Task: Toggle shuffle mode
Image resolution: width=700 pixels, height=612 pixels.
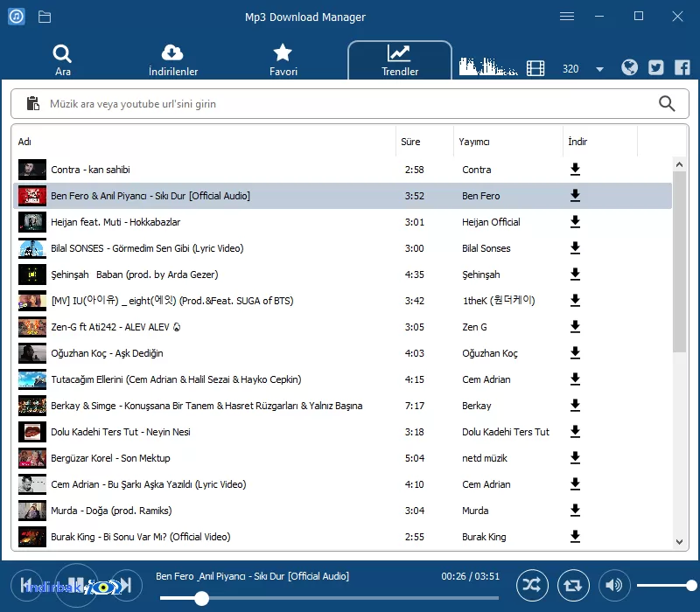Action: coord(532,585)
